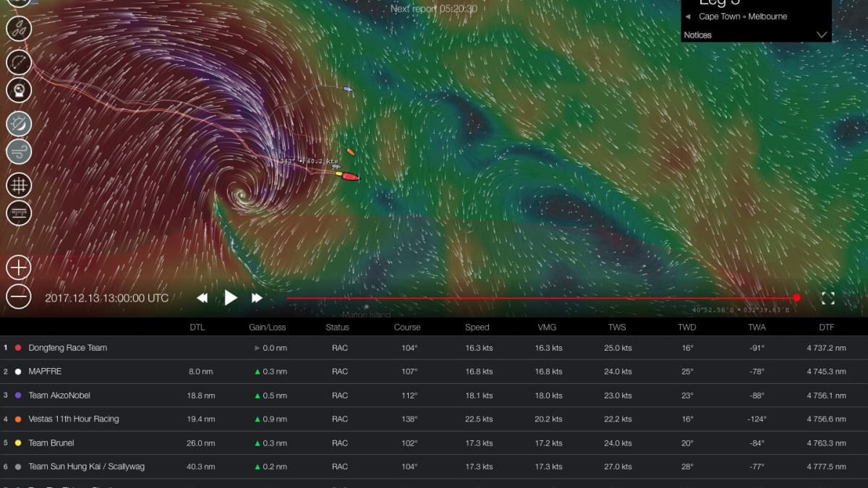Click the 40.2 kts wind readout on map
868x488 pixels.
point(322,161)
